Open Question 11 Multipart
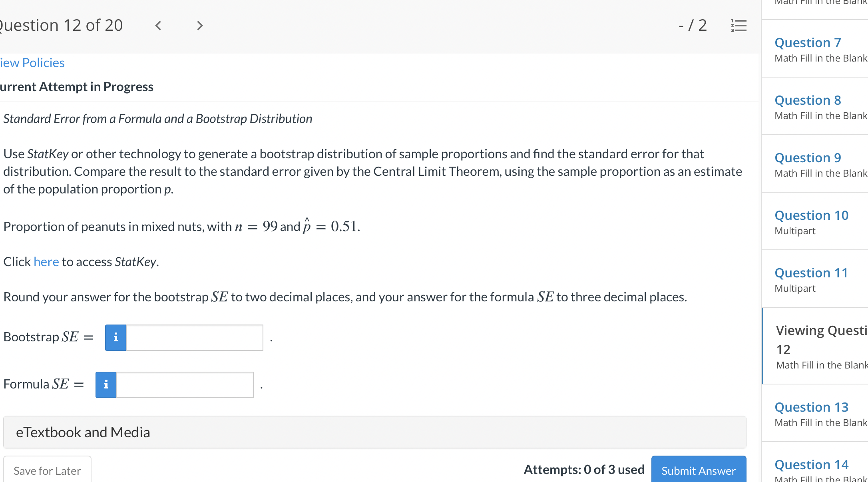868x482 pixels. pos(811,273)
